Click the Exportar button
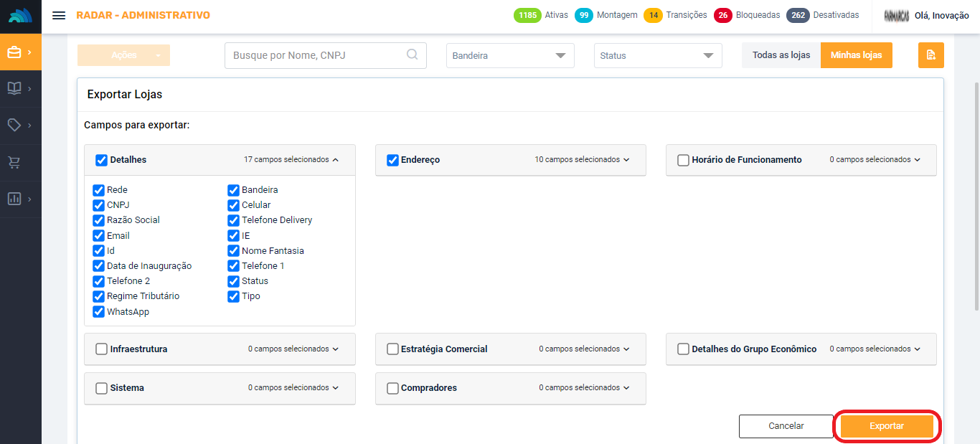 click(x=887, y=426)
